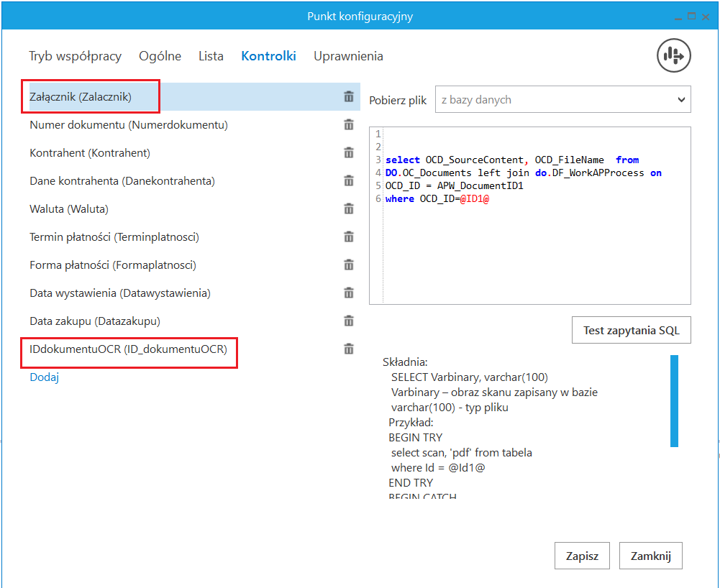This screenshot has width=720, height=588.
Task: Click the Zamknij button
Action: tap(650, 556)
